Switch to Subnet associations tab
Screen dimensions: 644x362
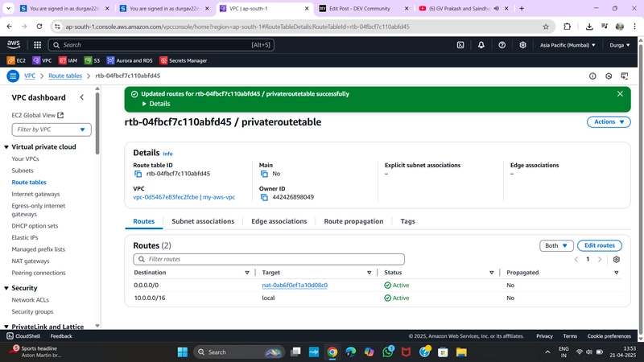pyautogui.click(x=203, y=221)
